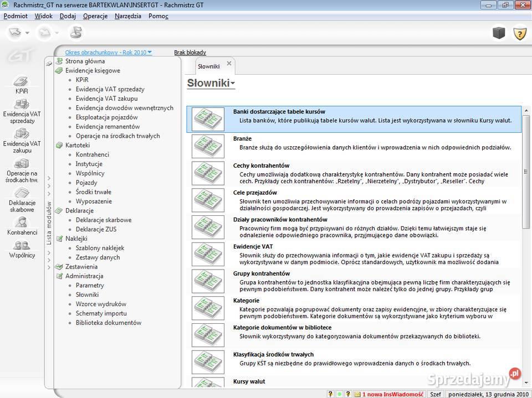Screen dimensions: 532x398
Task: Select Deklaracje ZUS in module tree
Action: tap(96, 229)
